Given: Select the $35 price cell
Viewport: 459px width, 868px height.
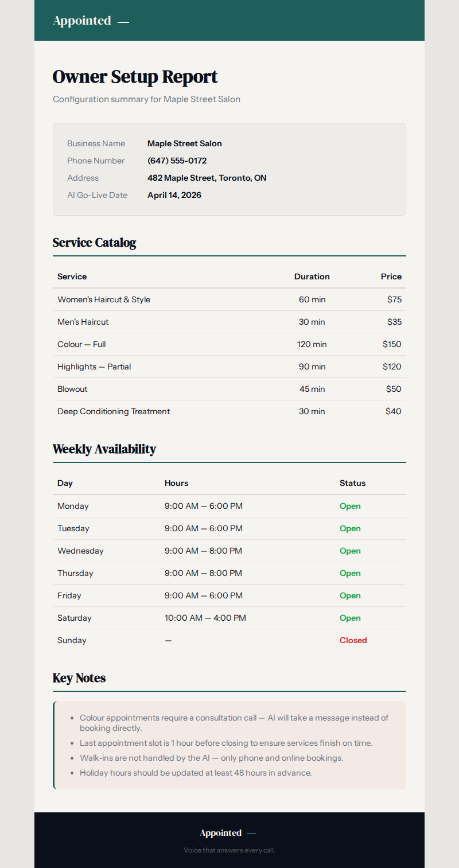Looking at the screenshot, I should [x=394, y=322].
